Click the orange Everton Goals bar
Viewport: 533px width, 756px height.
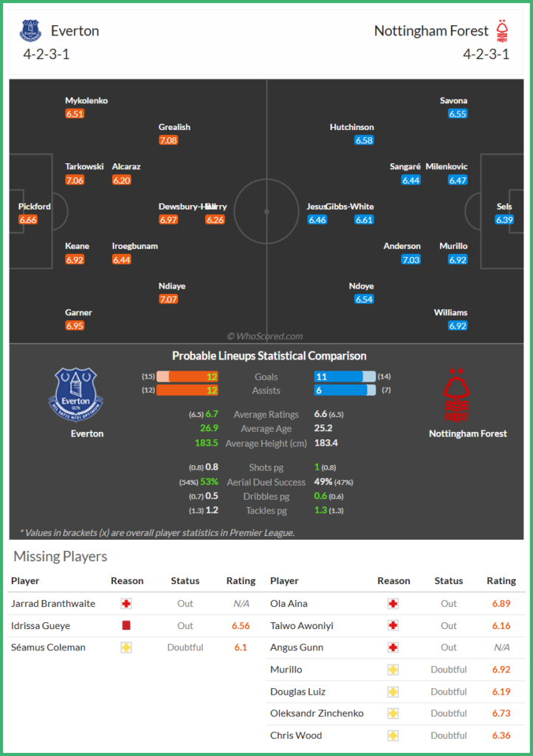188,376
